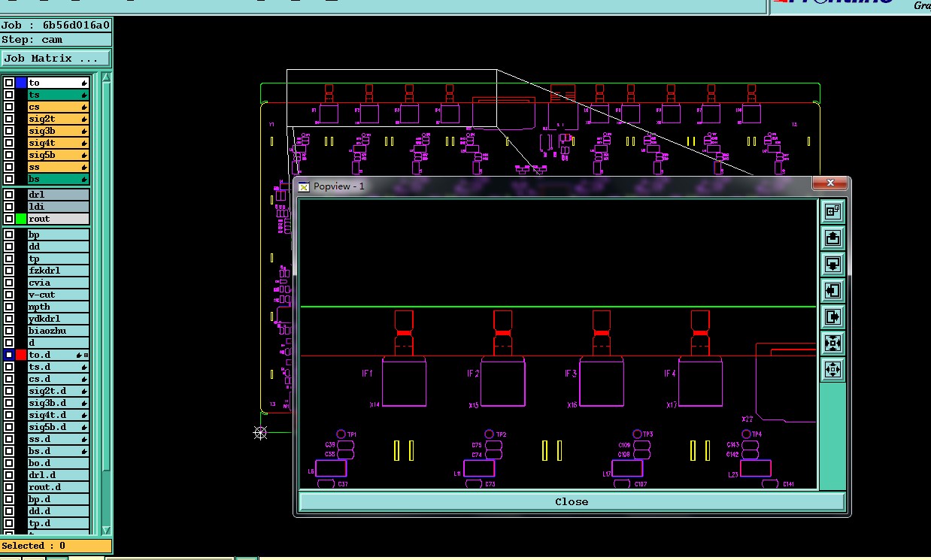931x560 pixels.
Task: Toggle display checkbox for layer 'v-cut'
Action: pyautogui.click(x=9, y=295)
